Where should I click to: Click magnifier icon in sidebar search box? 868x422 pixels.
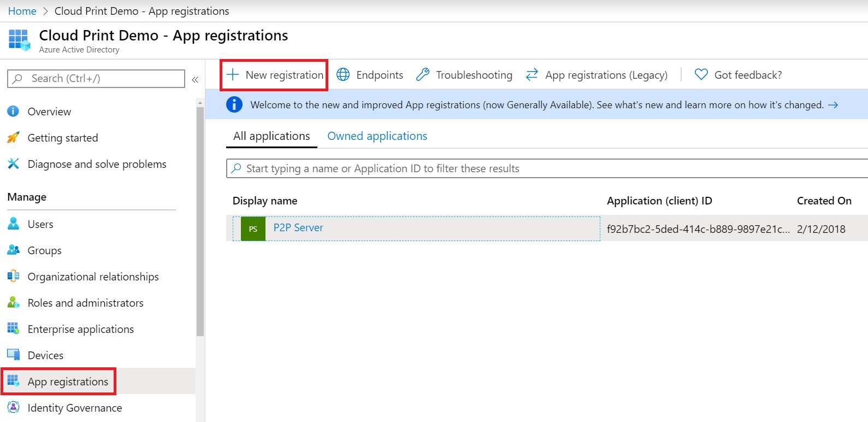point(17,79)
